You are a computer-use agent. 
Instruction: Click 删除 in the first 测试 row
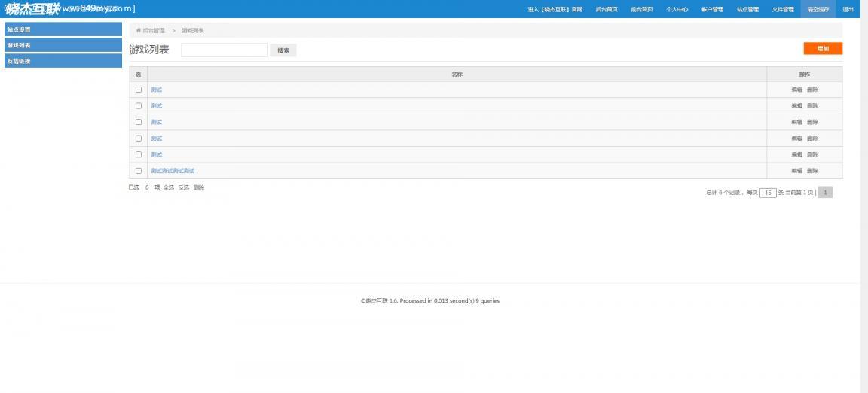pos(812,90)
